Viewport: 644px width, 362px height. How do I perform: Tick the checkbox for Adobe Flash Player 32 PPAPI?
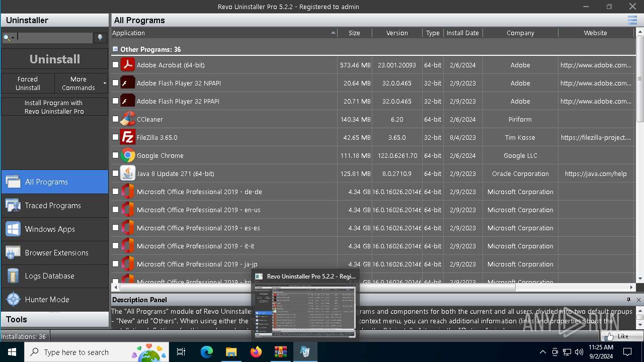coord(115,101)
